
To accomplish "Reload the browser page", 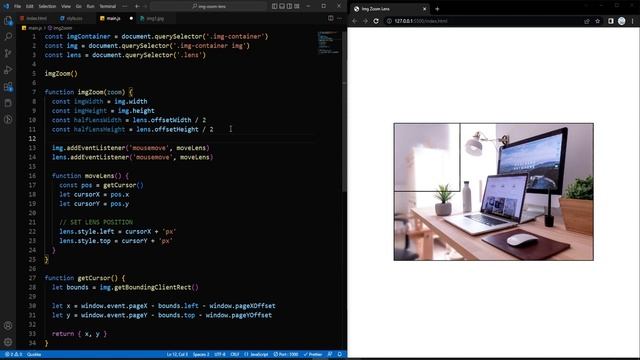I will coord(376,21).
